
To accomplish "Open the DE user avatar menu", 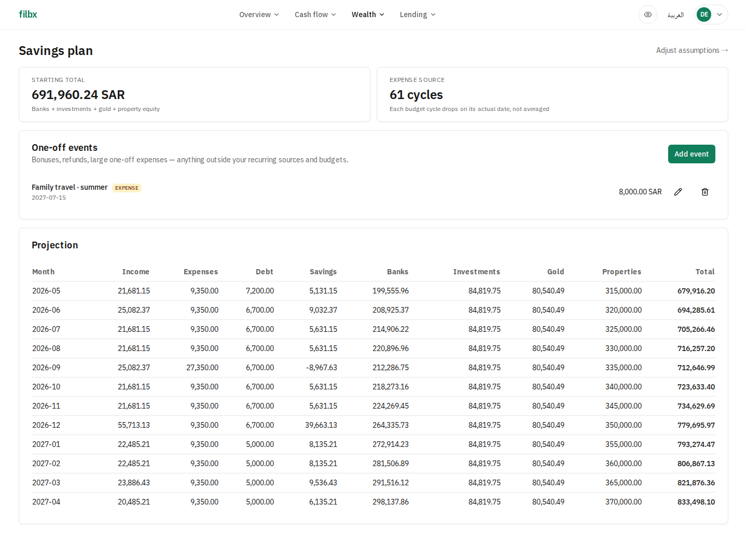I will coord(704,15).
